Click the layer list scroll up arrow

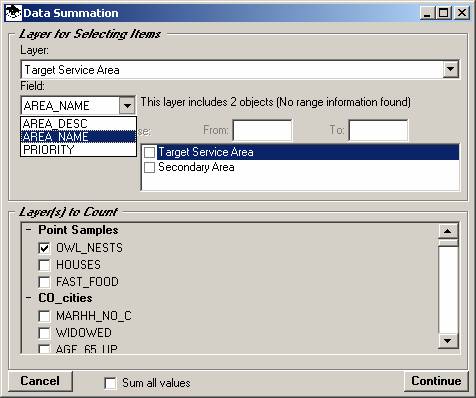click(x=448, y=231)
